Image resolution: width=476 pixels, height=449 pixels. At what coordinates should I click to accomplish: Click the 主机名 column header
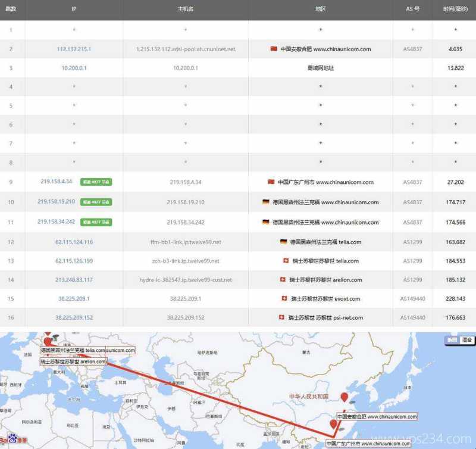[x=186, y=10]
